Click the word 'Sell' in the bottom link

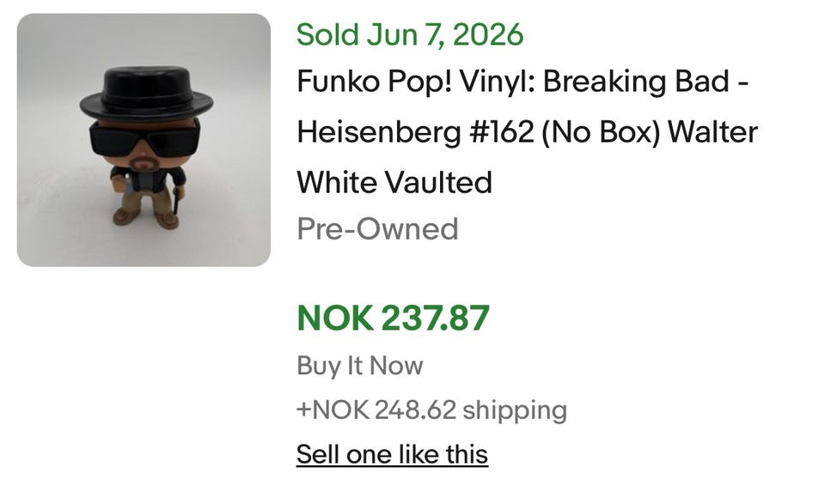[x=318, y=454]
